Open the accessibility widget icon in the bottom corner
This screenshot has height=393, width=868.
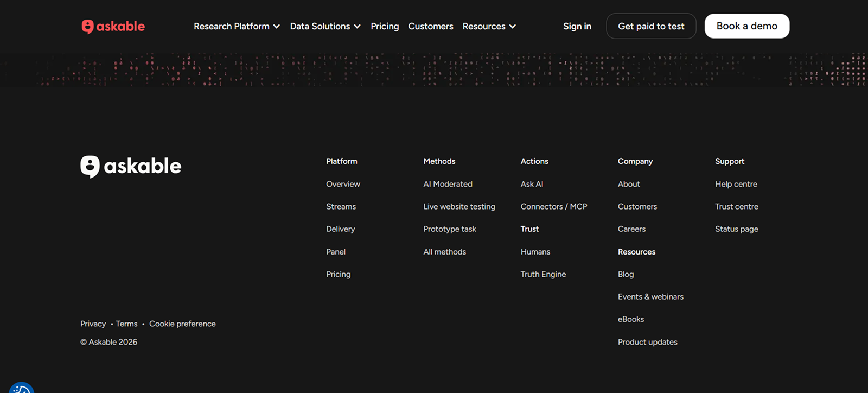[22, 388]
